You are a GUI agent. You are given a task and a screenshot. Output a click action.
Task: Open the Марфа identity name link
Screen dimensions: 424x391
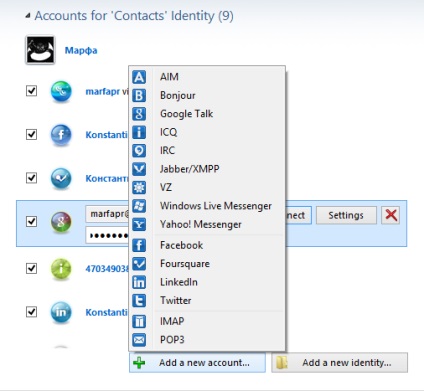click(81, 51)
